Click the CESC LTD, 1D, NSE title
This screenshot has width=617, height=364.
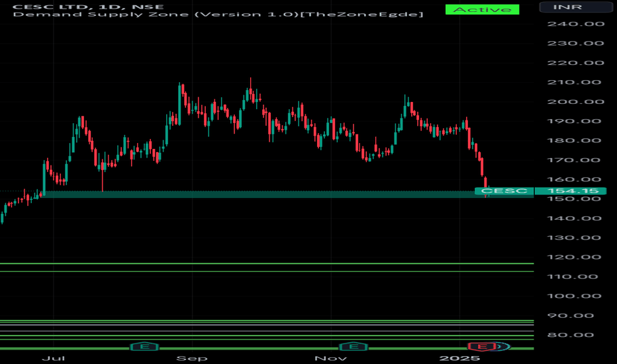pyautogui.click(x=88, y=7)
